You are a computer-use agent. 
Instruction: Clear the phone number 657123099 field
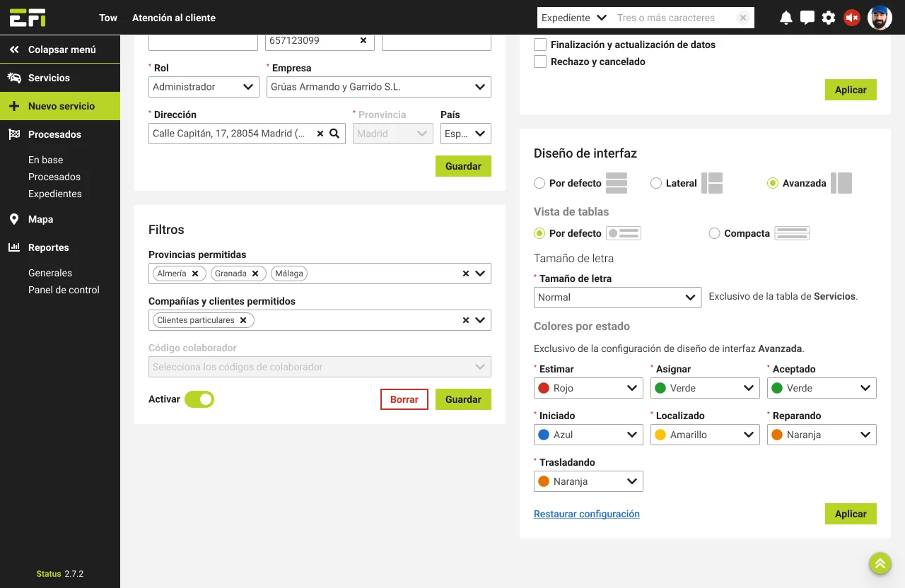click(363, 40)
